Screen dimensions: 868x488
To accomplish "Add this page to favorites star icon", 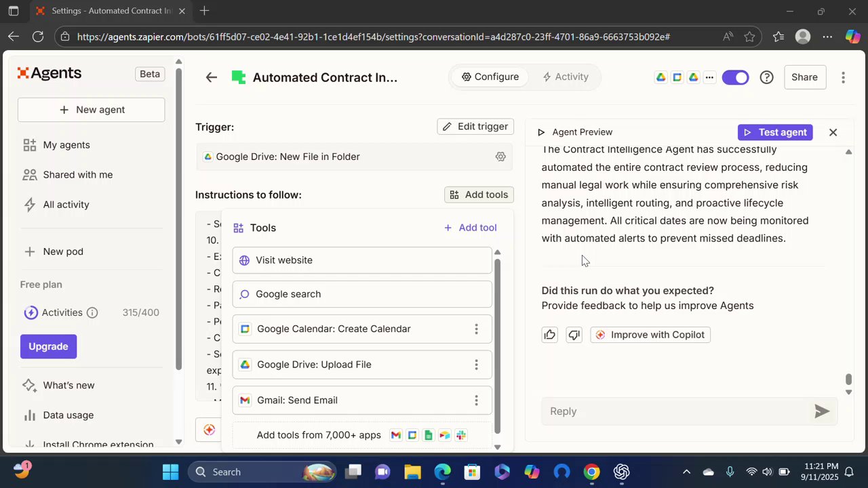I will (749, 37).
